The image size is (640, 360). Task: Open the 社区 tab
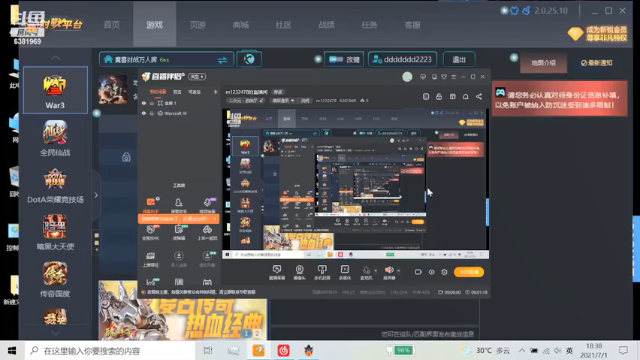pos(283,24)
